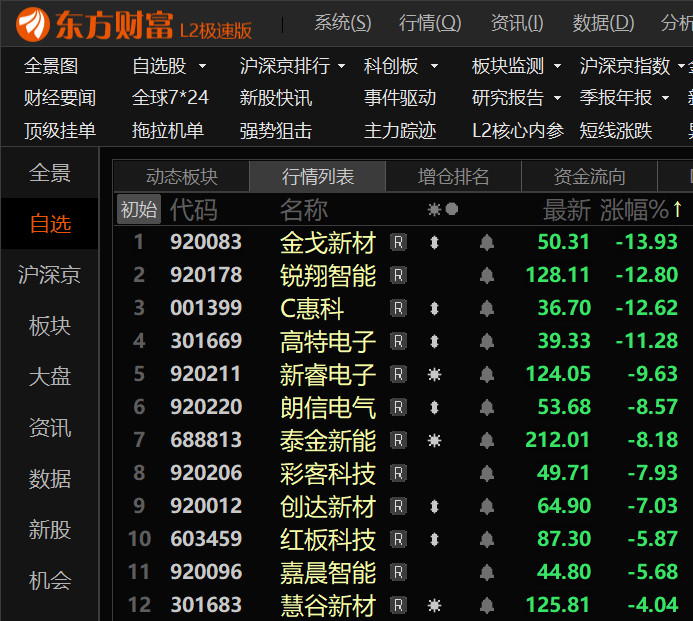Click the alert bell for 朗信电气
Viewport: 693px width, 621px height.
pos(487,407)
